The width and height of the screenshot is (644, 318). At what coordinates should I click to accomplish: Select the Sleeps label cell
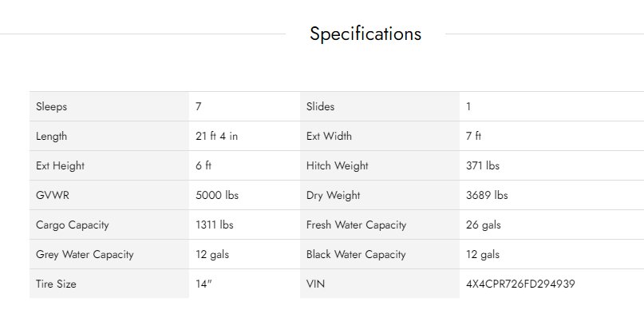pos(109,106)
